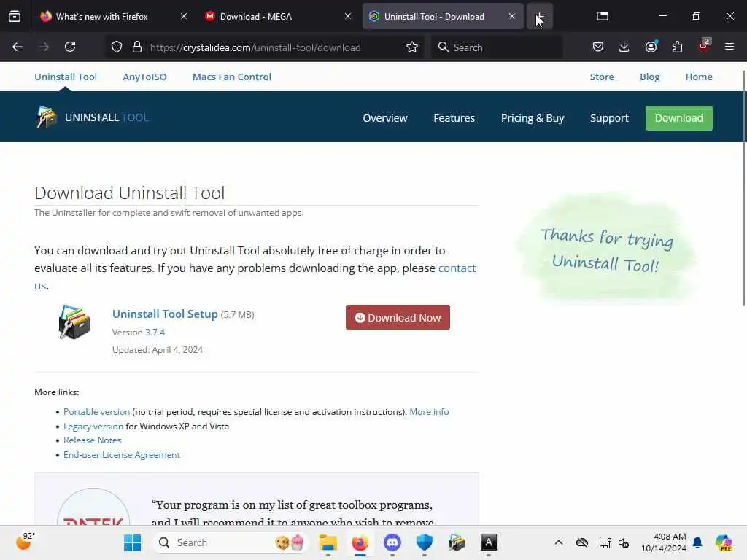Viewport: 747px width, 560px height.
Task: Open the Overview section
Action: click(385, 118)
